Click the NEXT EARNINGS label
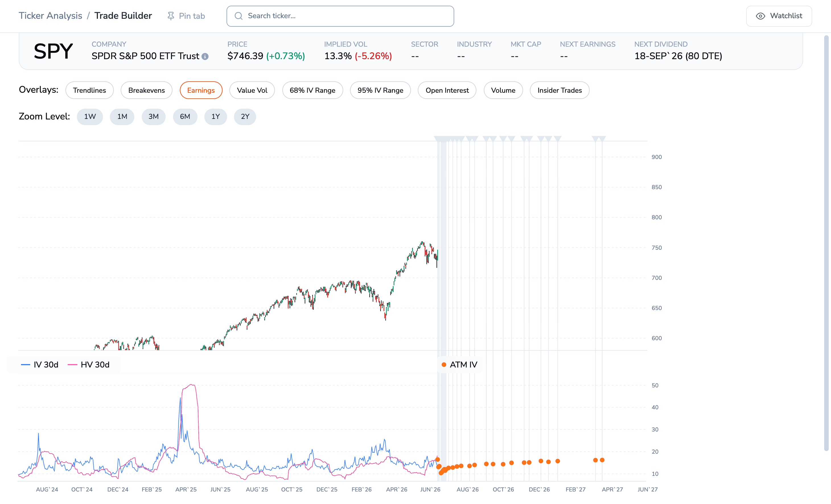 [587, 44]
